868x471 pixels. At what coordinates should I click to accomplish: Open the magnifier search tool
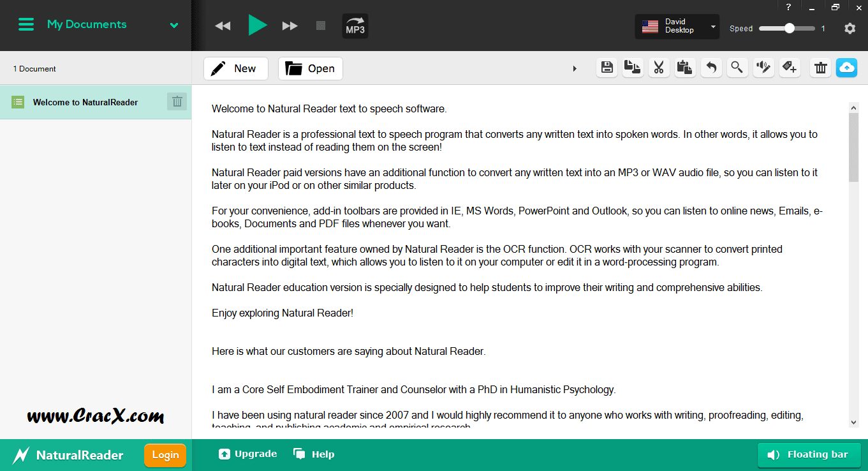(x=737, y=68)
